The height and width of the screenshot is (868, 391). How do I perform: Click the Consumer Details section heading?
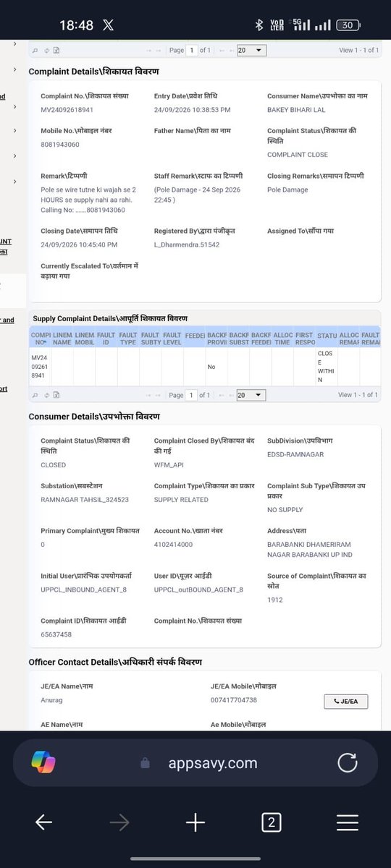94,417
